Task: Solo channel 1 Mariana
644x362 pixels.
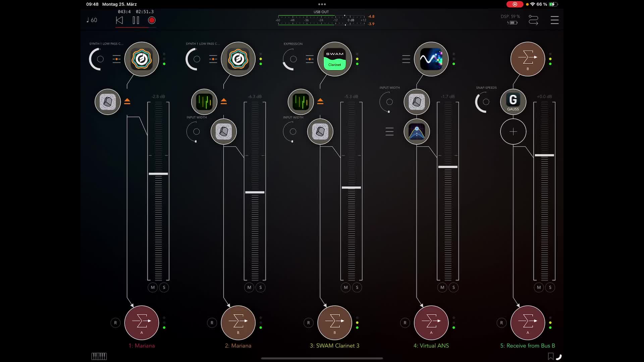Action: click(164, 288)
